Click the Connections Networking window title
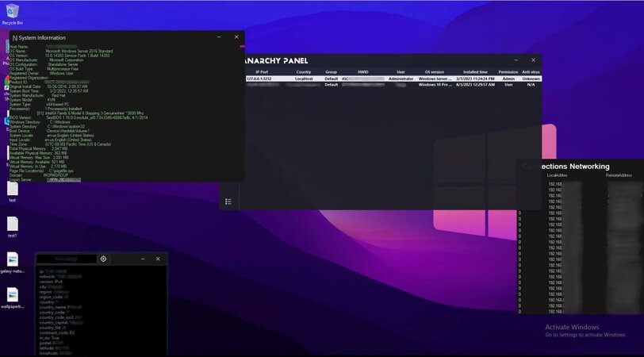This screenshot has width=644, height=357. [566, 167]
